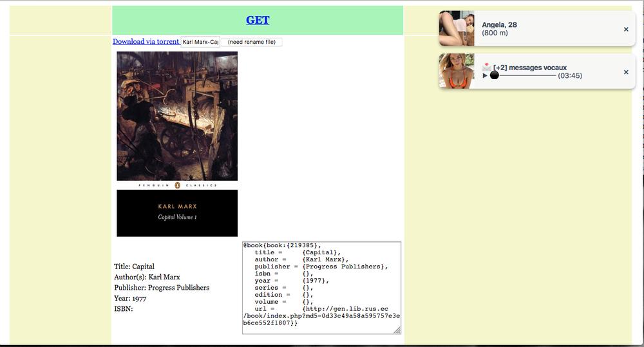Click the Angela, 28 notification name
This screenshot has width=644, height=347.
coord(499,24)
